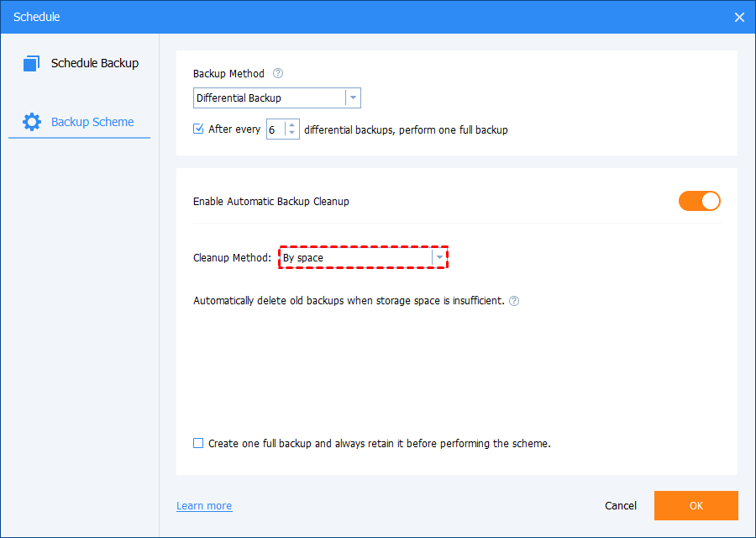Click the Backup Scheme gear icon
Viewport: 756px width, 538px height.
[x=32, y=122]
